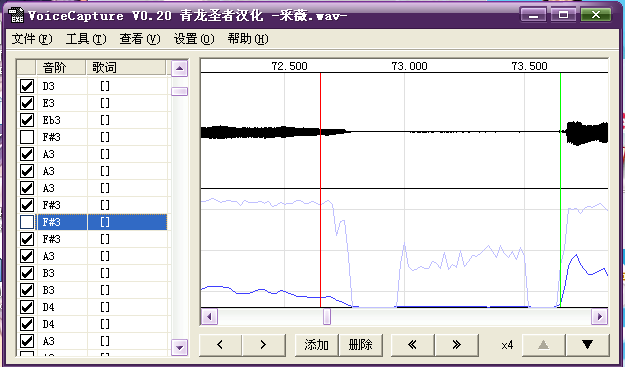Click the black down triangle zoom button
Viewport: 625px width, 367px height.
[588, 345]
